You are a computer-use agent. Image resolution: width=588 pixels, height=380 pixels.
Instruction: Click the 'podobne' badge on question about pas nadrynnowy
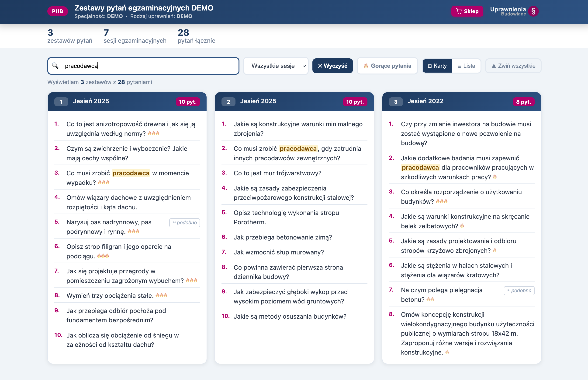click(x=184, y=223)
